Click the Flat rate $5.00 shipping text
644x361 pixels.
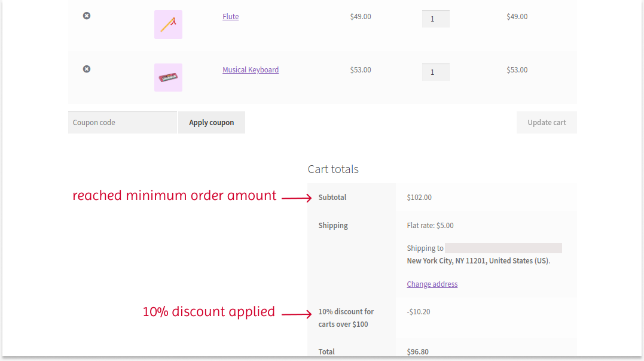[x=429, y=225]
